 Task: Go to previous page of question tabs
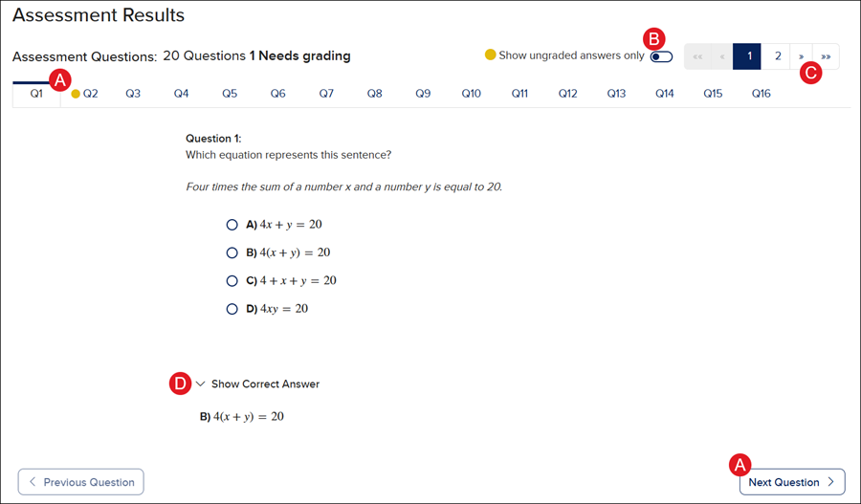pos(721,56)
